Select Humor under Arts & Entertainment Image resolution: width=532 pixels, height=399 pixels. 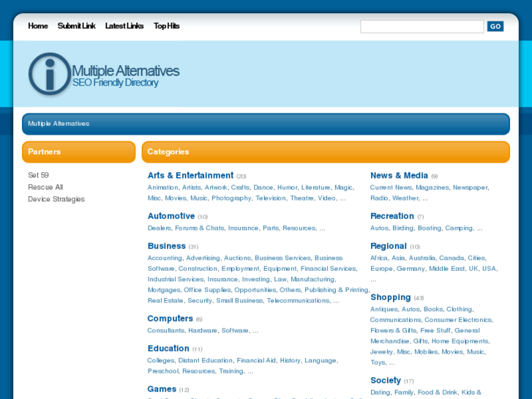(287, 187)
